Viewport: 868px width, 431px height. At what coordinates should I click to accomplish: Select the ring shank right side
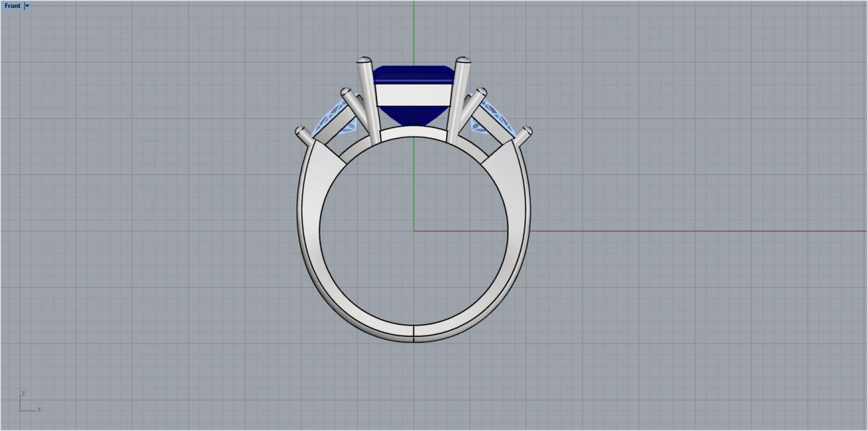(x=519, y=231)
